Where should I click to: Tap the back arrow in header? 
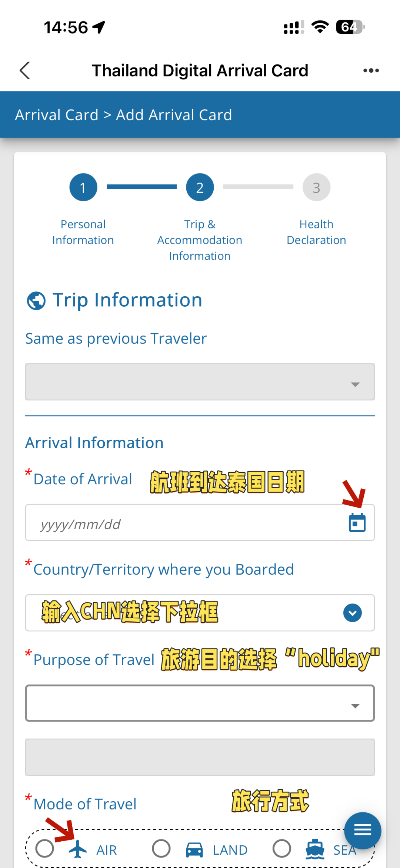pyautogui.click(x=25, y=70)
